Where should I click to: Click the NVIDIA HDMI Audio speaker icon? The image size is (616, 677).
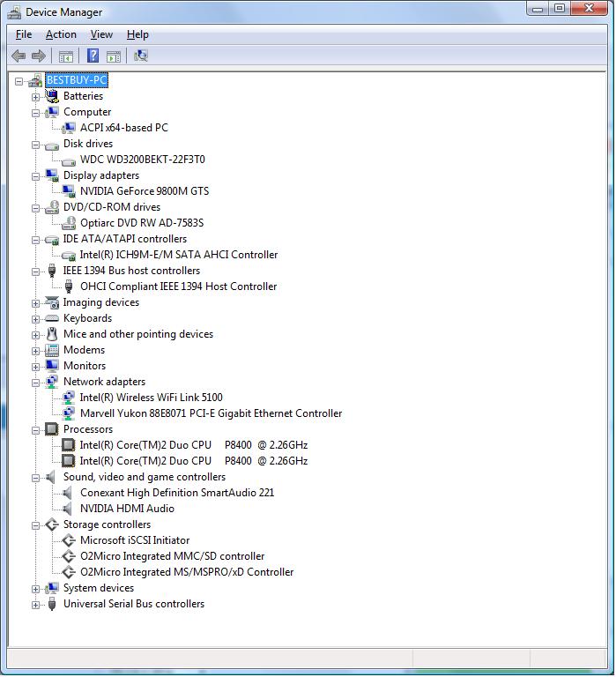tap(67, 509)
